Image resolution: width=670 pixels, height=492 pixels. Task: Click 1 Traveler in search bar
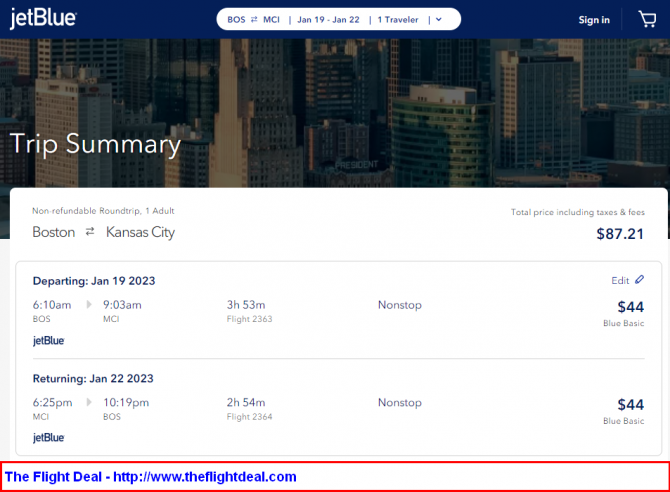[x=398, y=20]
